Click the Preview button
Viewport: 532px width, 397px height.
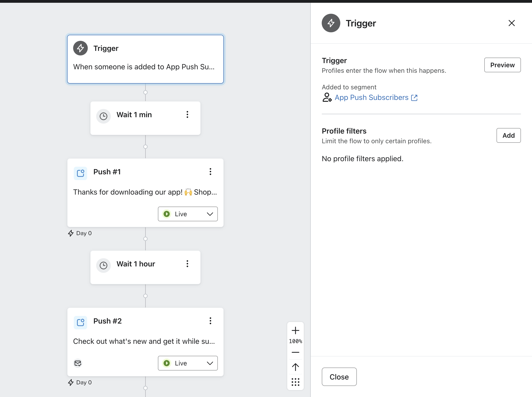point(502,65)
